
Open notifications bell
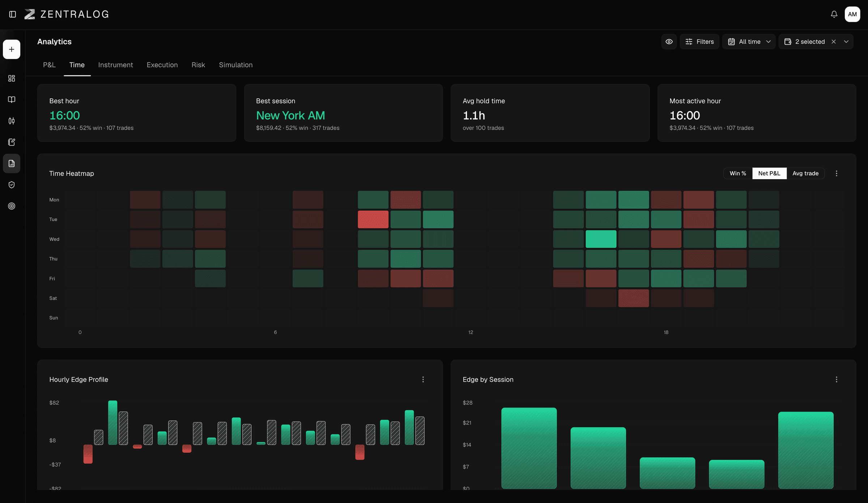pos(834,14)
